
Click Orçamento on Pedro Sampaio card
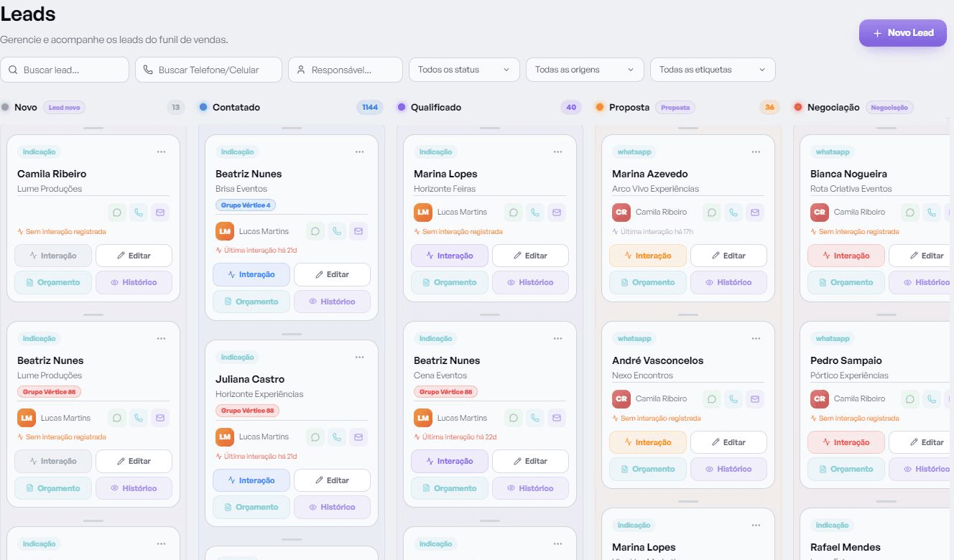846,469
